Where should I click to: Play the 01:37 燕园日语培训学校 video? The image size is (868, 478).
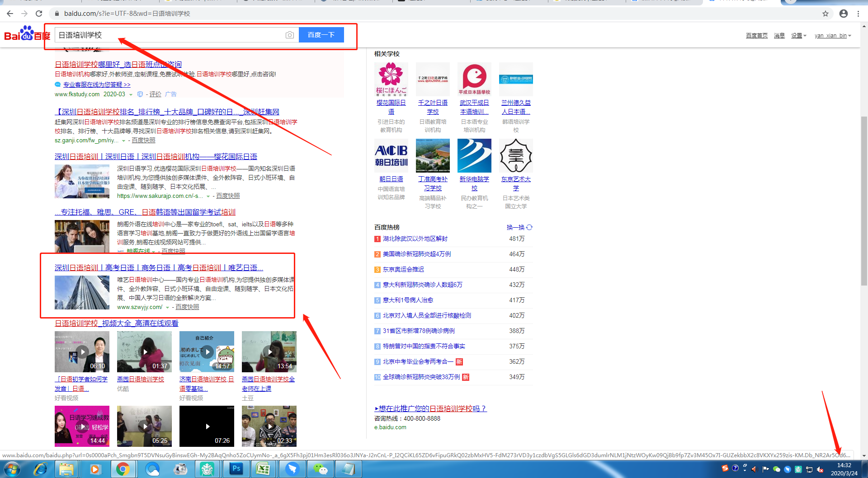[x=144, y=351]
